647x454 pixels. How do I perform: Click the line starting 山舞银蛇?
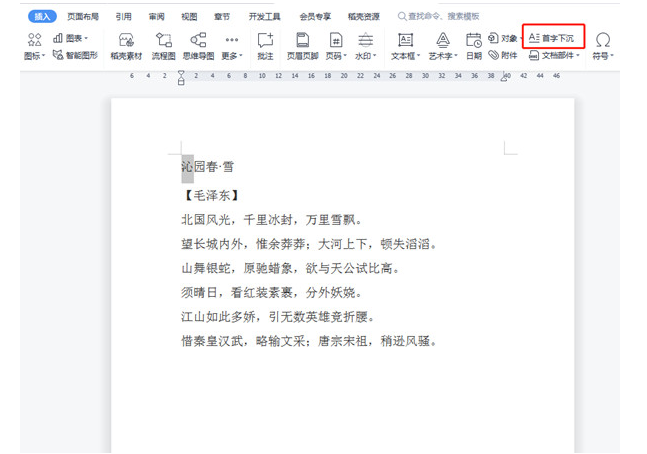290,268
